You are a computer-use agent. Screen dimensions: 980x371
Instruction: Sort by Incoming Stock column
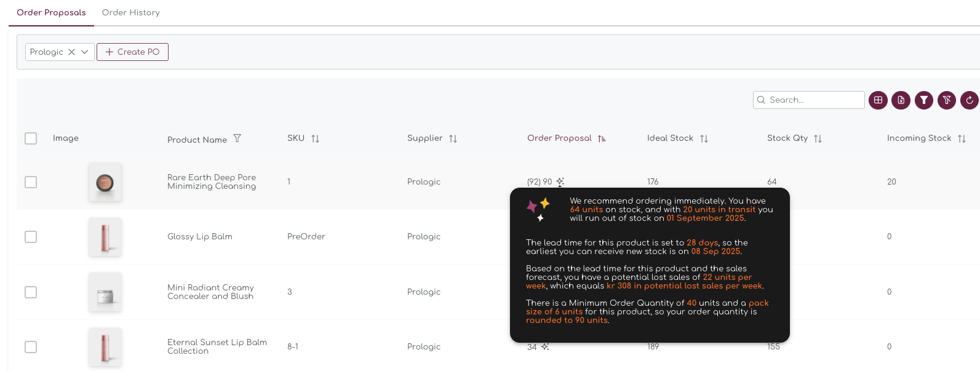tap(962, 138)
